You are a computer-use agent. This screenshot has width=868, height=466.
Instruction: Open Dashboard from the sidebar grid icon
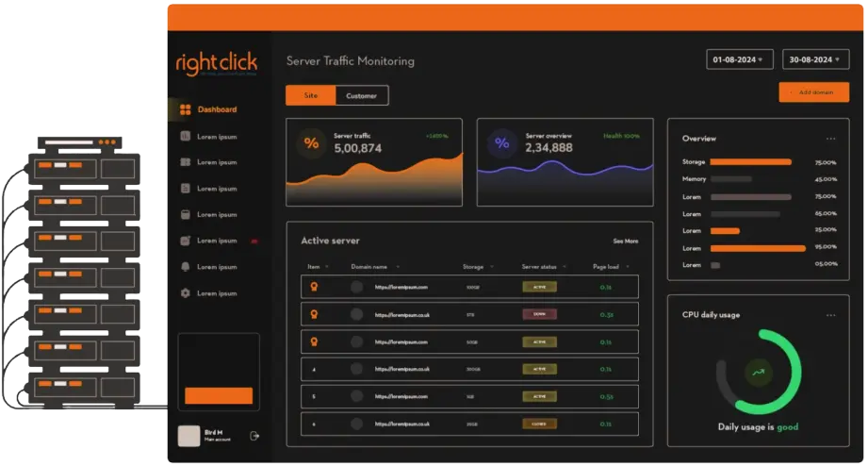point(186,109)
